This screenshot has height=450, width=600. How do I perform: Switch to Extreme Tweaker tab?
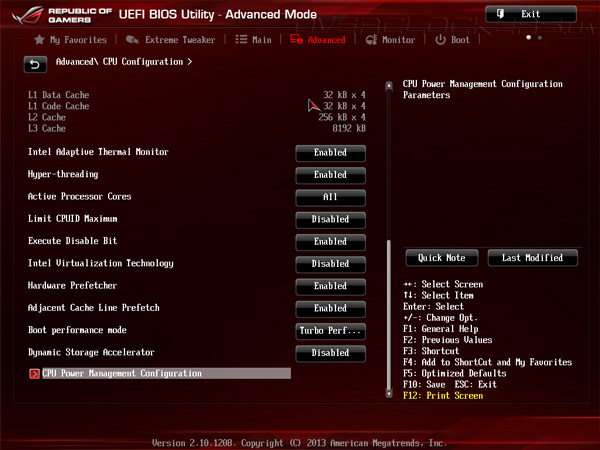click(x=170, y=40)
